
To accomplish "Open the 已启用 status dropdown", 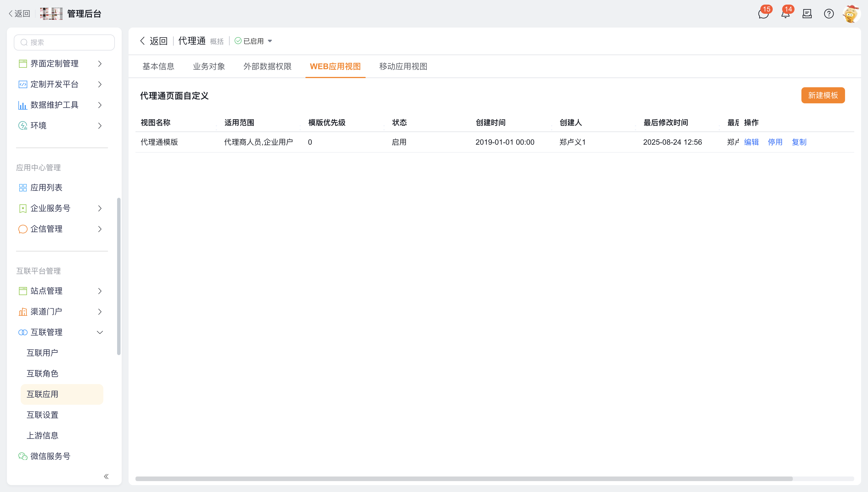I will (254, 41).
